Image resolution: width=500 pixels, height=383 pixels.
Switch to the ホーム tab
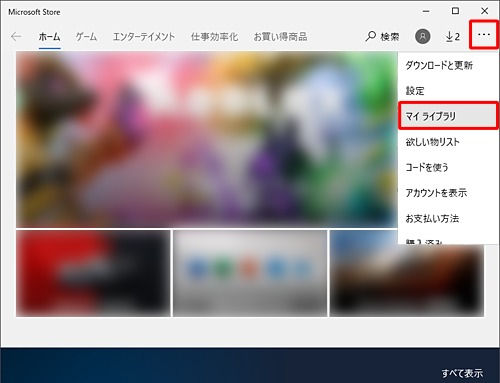click(x=49, y=37)
